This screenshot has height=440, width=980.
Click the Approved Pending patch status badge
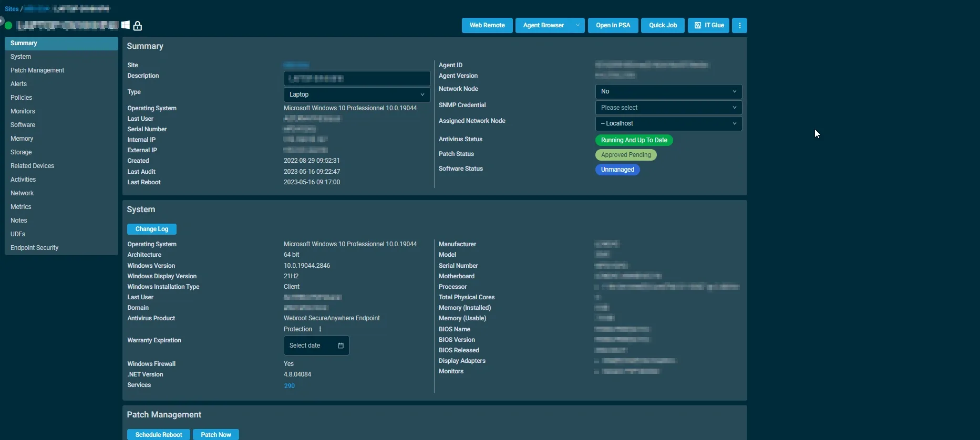click(626, 155)
